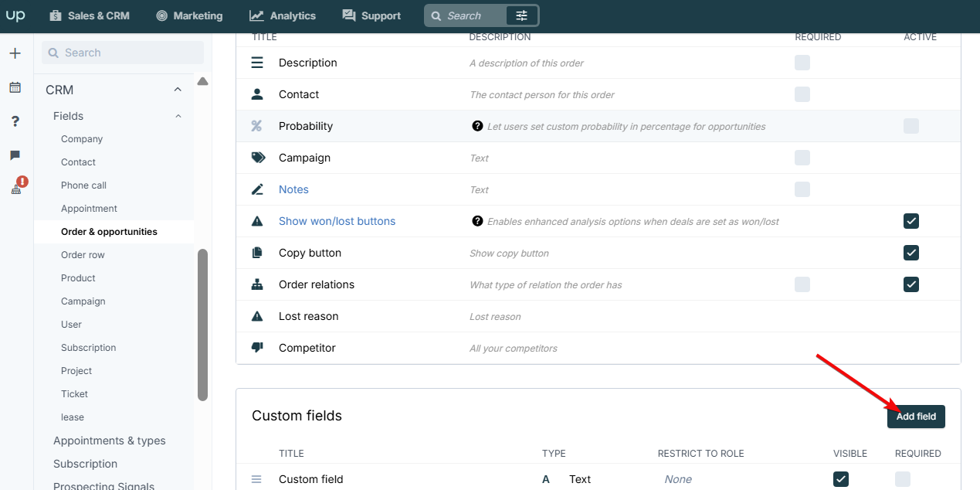Click the Campaign row tag icon

pyautogui.click(x=258, y=158)
